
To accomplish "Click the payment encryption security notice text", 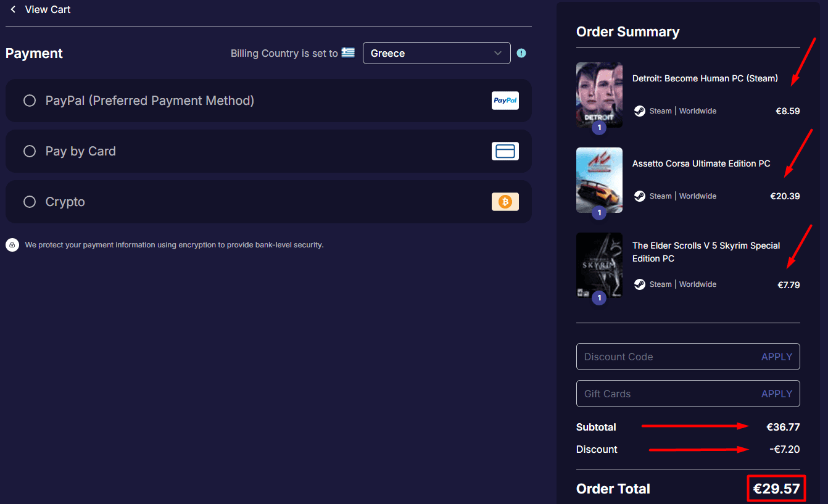I will pos(174,245).
